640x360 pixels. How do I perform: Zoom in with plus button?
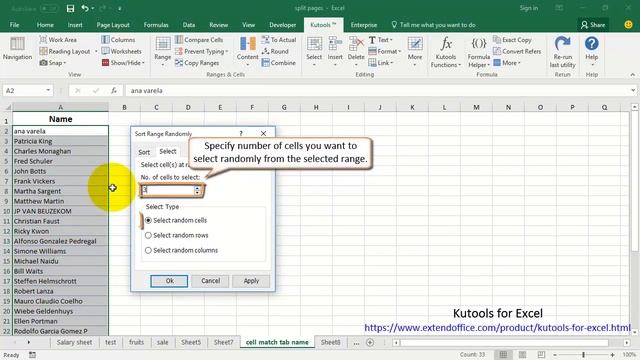pyautogui.click(x=613, y=355)
